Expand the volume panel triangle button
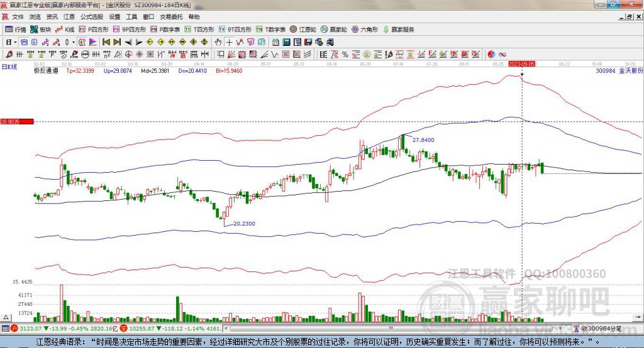 point(6,317)
